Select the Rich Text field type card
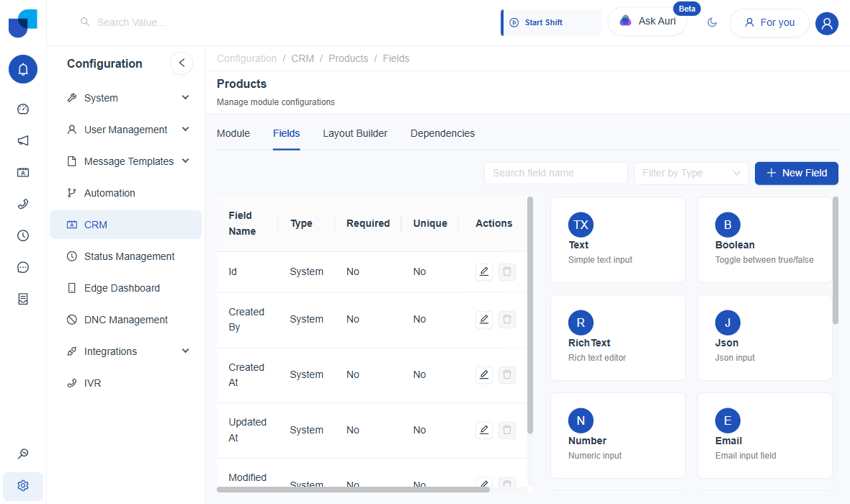 [x=618, y=338]
